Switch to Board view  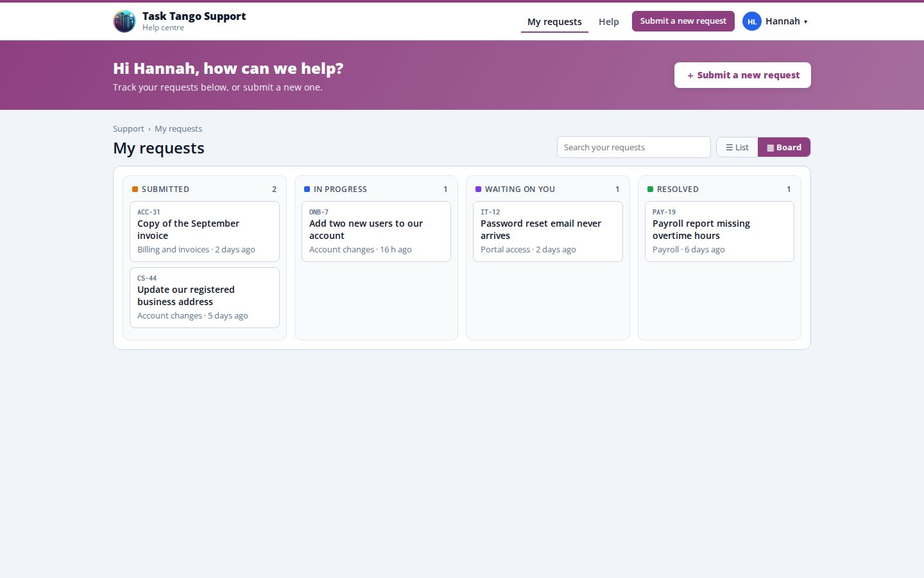(x=784, y=147)
